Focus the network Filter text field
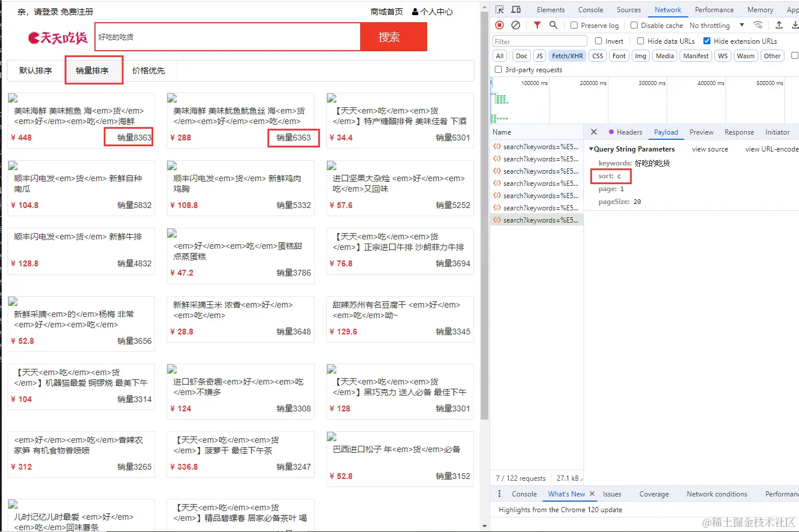The width and height of the screenshot is (799, 532). point(540,41)
